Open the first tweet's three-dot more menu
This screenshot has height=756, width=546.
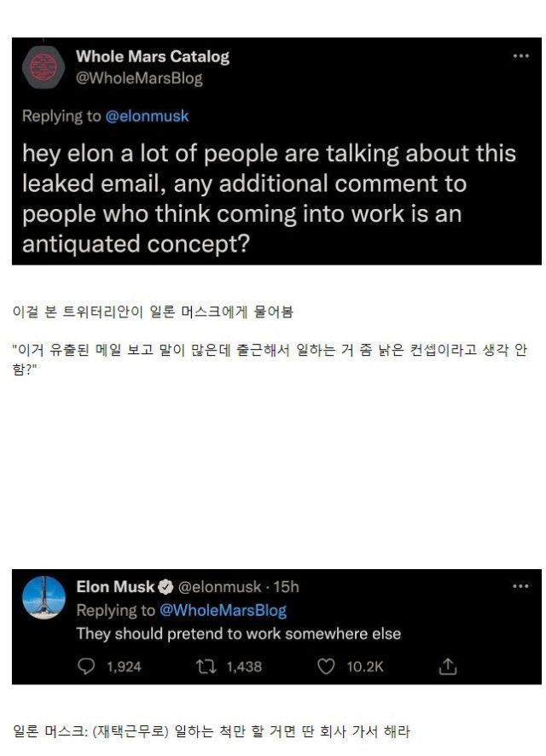(520, 56)
